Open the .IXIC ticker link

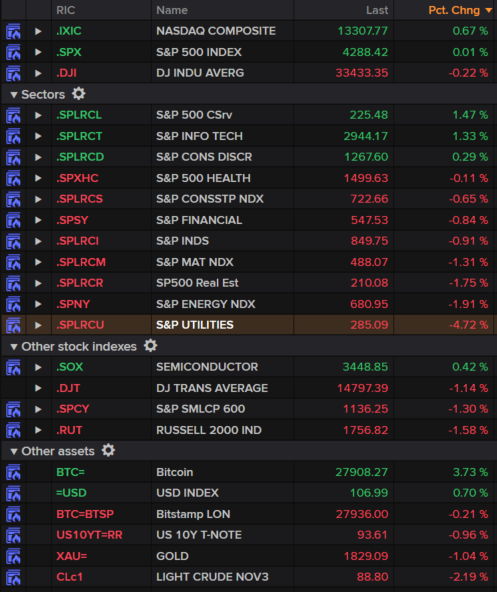pos(69,31)
